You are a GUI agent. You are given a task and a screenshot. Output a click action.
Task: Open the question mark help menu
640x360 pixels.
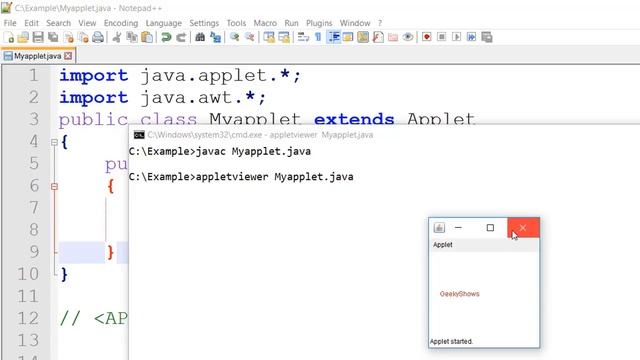pos(380,23)
